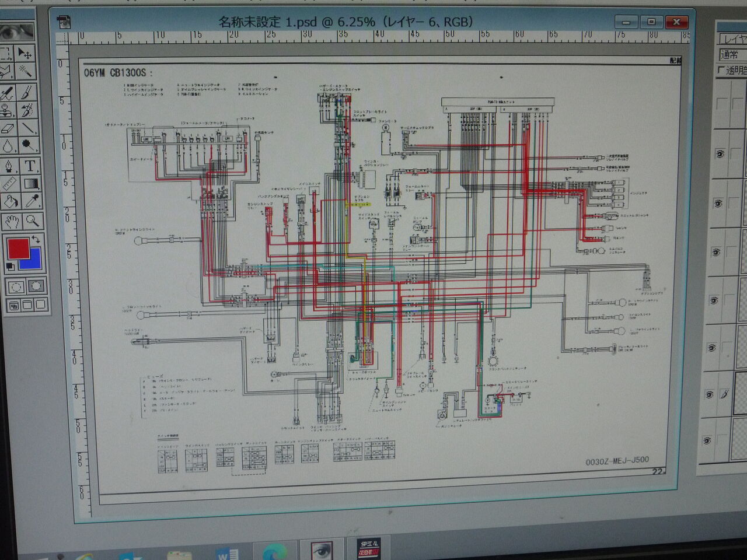Select the Eraser tool
Viewport: 747px width, 560px height.
8,128
